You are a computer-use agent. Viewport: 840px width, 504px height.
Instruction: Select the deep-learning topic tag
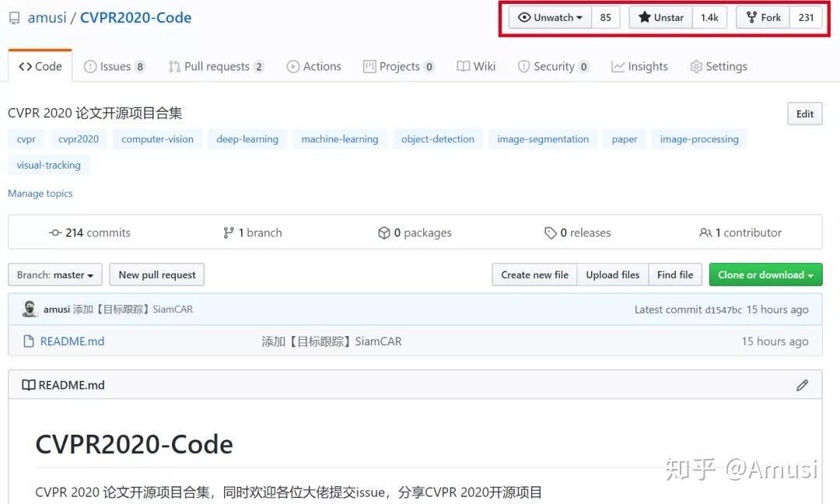click(x=247, y=138)
